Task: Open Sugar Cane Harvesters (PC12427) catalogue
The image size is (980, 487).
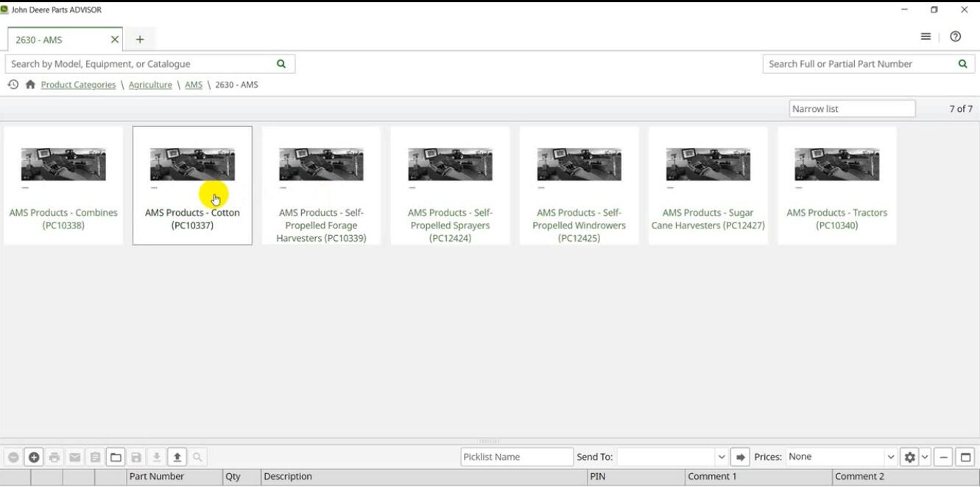Action: (708, 186)
